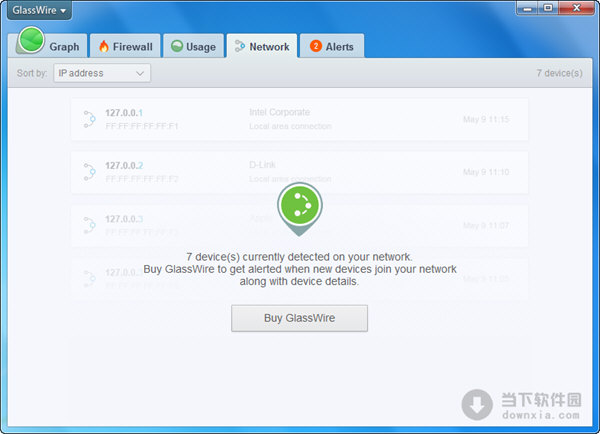Switch to the Graph tab
This screenshot has width=600, height=434.
pyautogui.click(x=48, y=46)
